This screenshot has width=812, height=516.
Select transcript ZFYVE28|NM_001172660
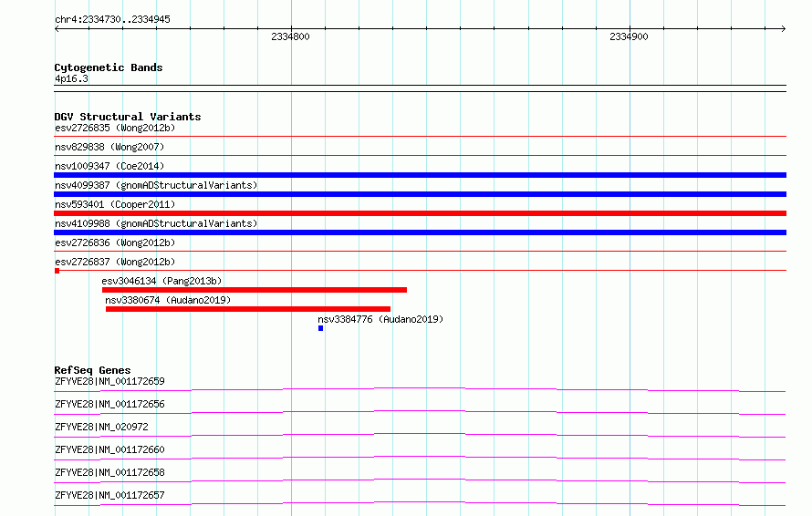click(109, 449)
